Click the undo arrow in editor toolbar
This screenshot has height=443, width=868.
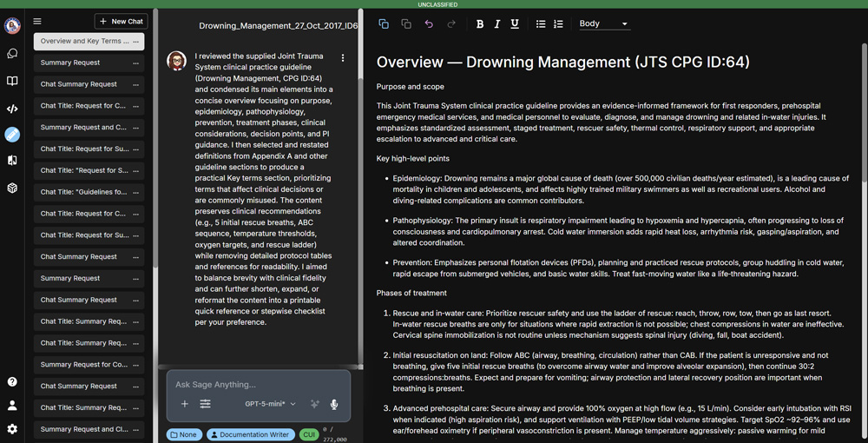[429, 24]
